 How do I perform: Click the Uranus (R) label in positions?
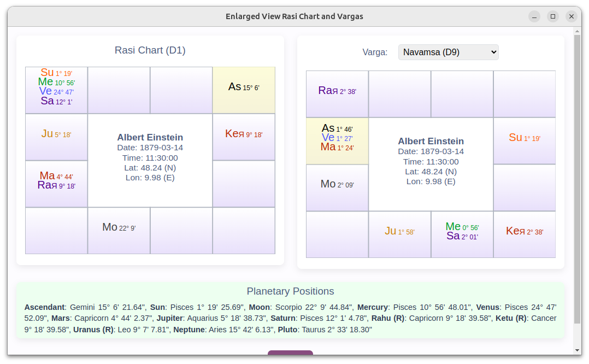tap(93, 330)
